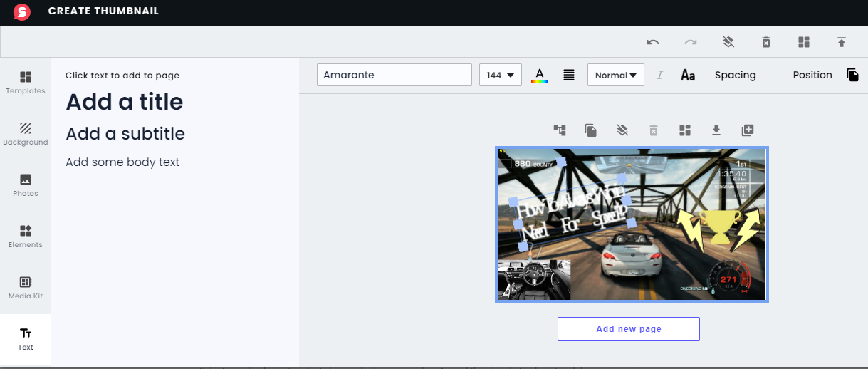
Task: Click the Aa text case icon
Action: [x=688, y=75]
